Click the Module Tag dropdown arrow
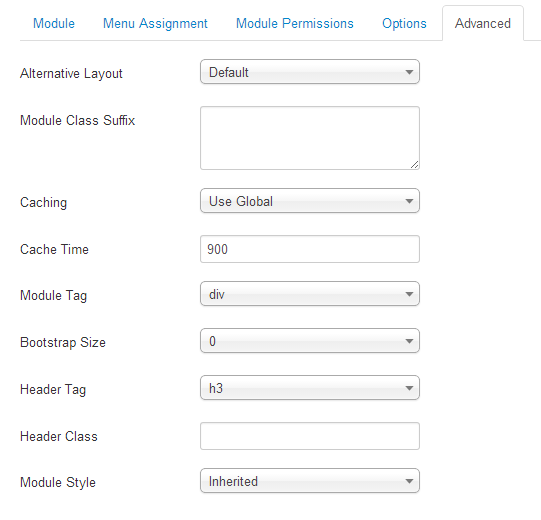 tap(409, 294)
